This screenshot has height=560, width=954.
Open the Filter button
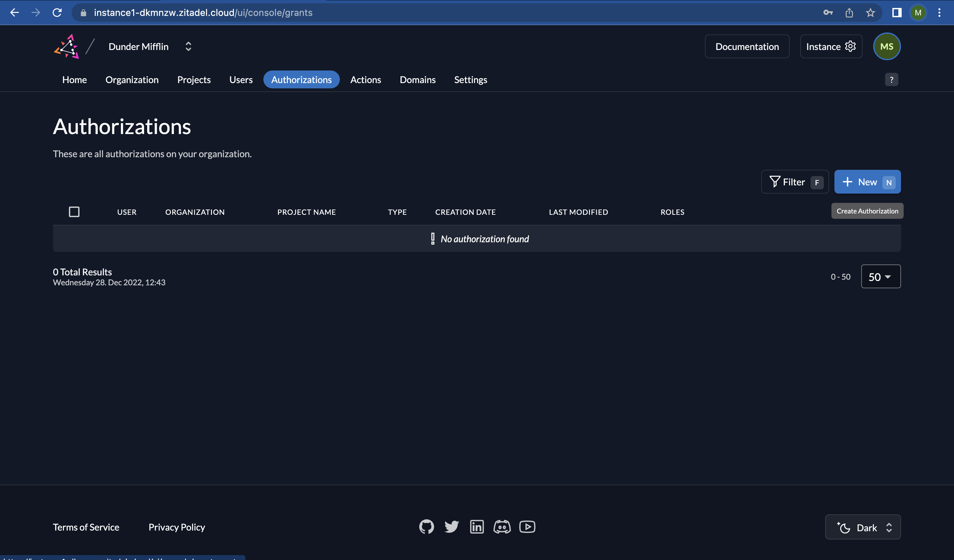click(795, 182)
